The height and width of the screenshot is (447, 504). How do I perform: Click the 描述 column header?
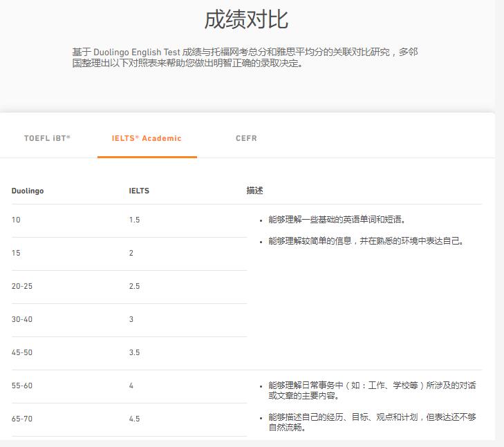pyautogui.click(x=254, y=191)
